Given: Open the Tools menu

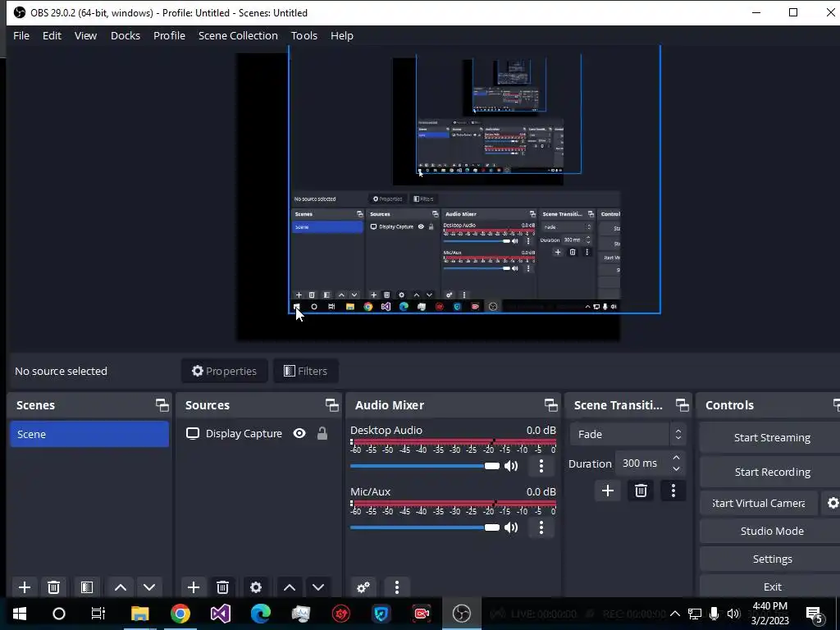Looking at the screenshot, I should [x=304, y=35].
